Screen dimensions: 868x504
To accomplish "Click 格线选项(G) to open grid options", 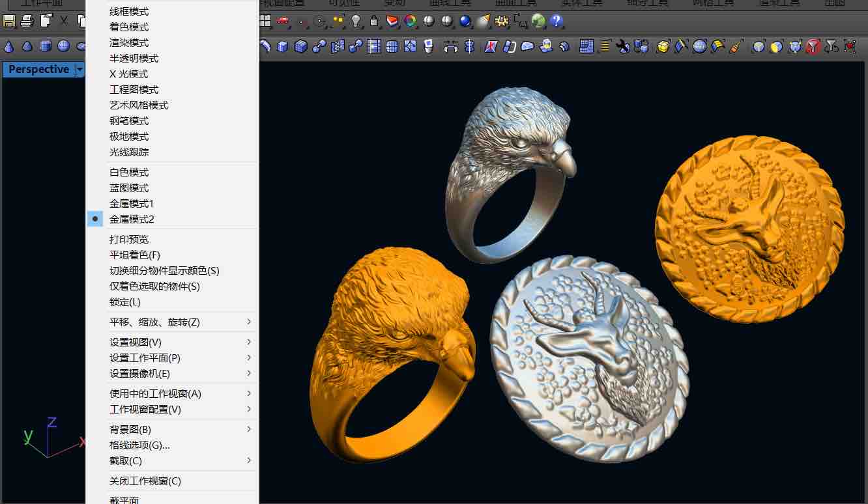I will (137, 445).
